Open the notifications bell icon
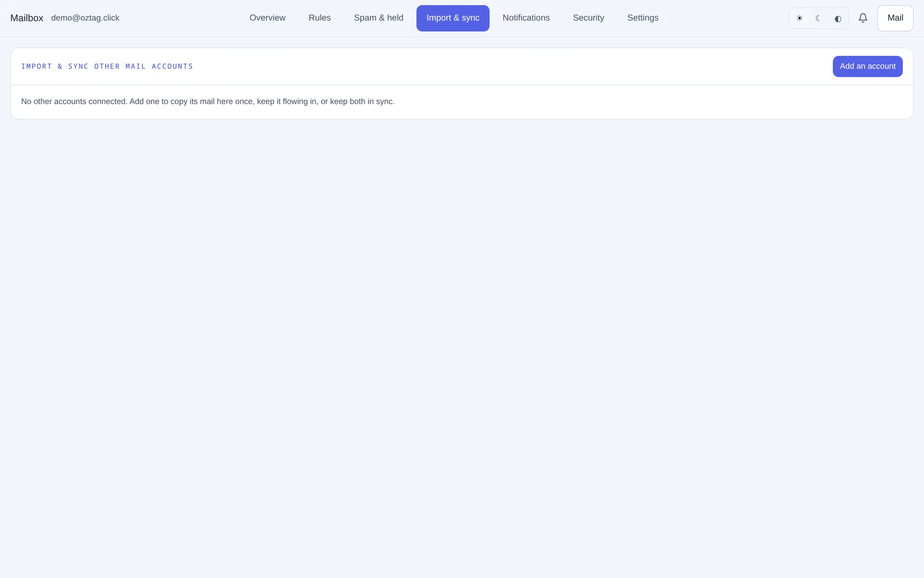The height and width of the screenshot is (578, 924). coord(863,18)
